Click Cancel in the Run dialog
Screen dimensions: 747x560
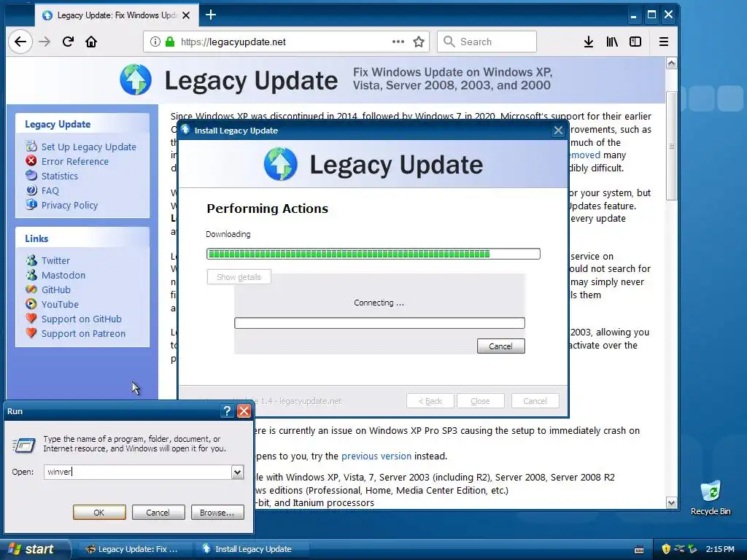(x=158, y=513)
